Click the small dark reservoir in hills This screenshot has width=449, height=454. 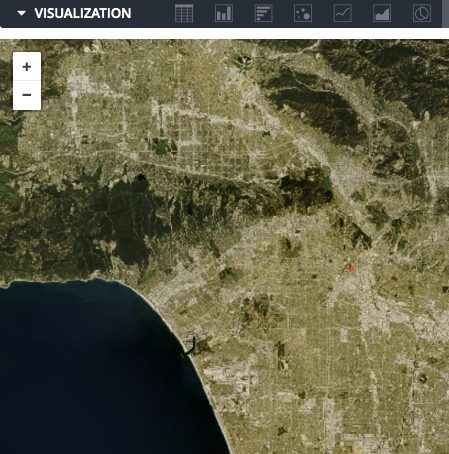pos(141,178)
